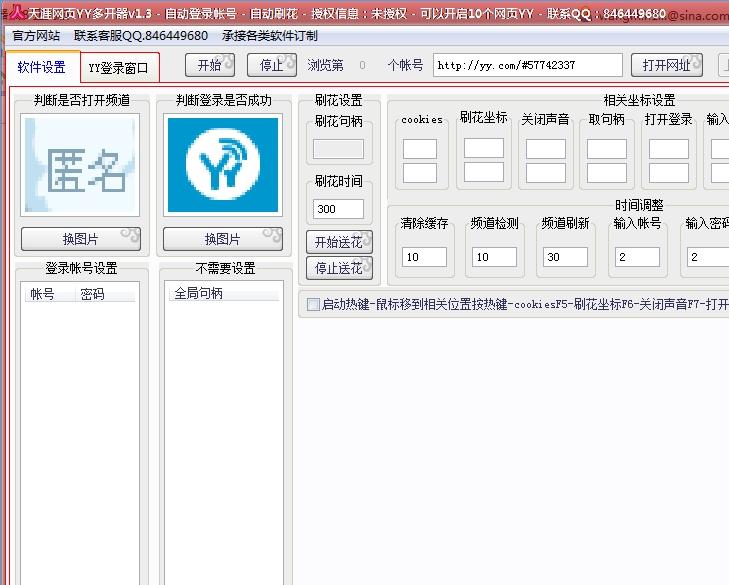Click the 打开网址 button
This screenshot has width=729, height=585.
coord(666,65)
